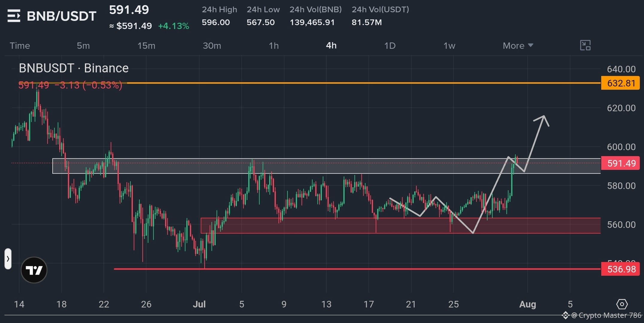
Task: Click the Jul date axis label
Action: pos(199,304)
